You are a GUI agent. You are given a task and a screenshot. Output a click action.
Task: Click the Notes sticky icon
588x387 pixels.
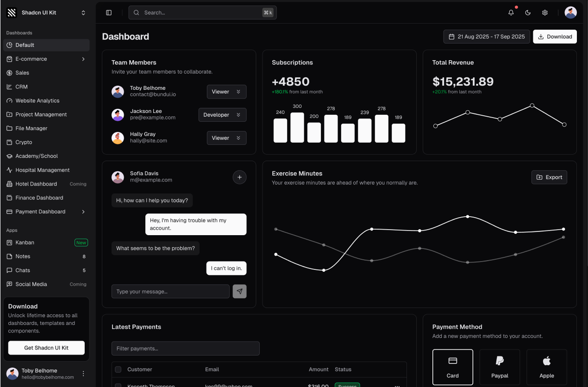point(9,256)
